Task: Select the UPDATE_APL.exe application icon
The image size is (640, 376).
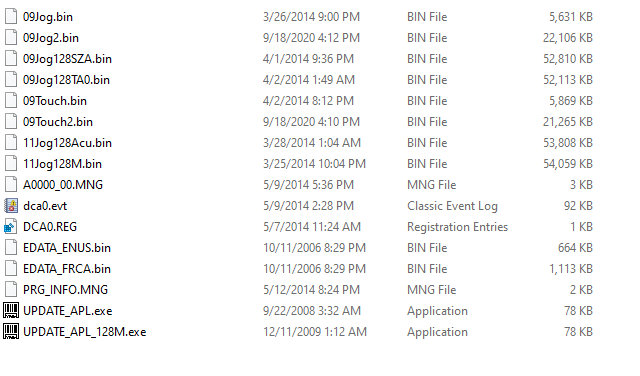Action: coord(11,311)
